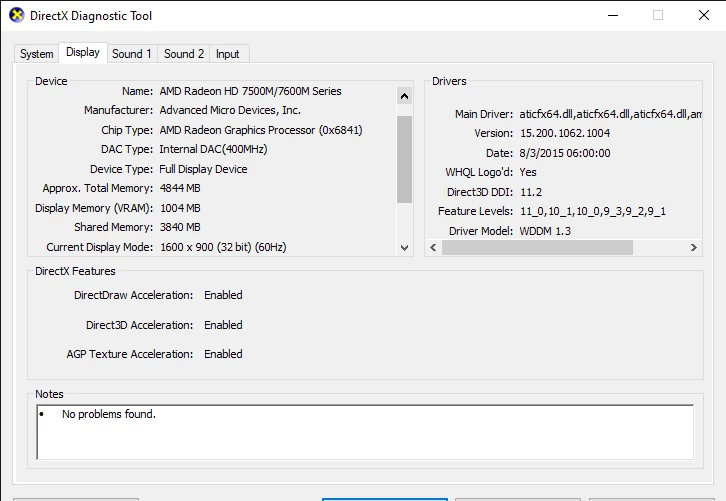Screen dimensions: 726x501
Task: Click display mode '1600 x 900 (32 bit) (60Hz)'
Action: (x=223, y=247)
